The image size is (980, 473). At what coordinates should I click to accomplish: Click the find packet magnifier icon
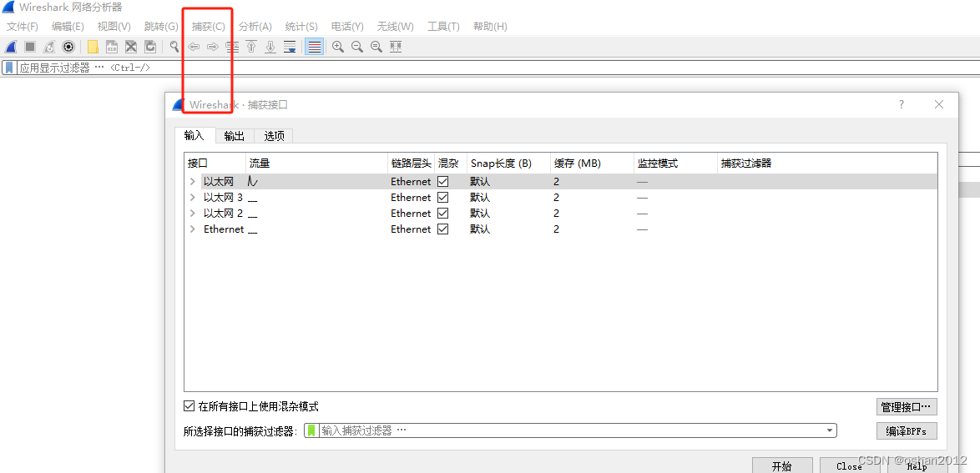(174, 47)
